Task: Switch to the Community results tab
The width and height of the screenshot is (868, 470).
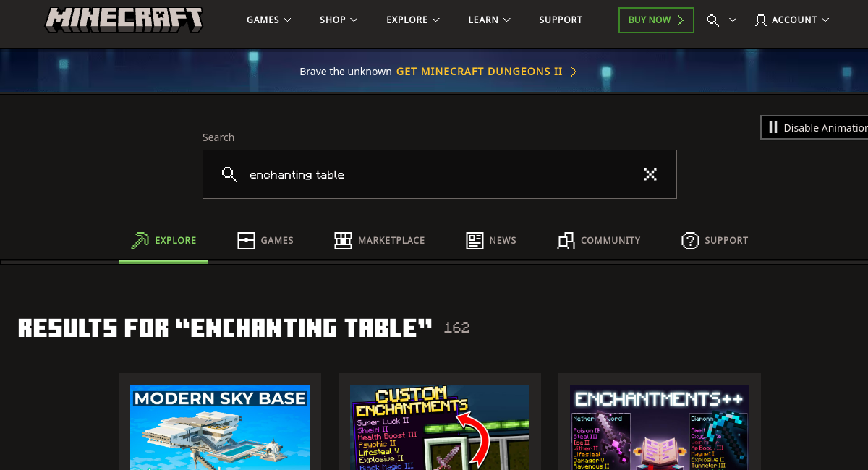Action: [x=599, y=241]
